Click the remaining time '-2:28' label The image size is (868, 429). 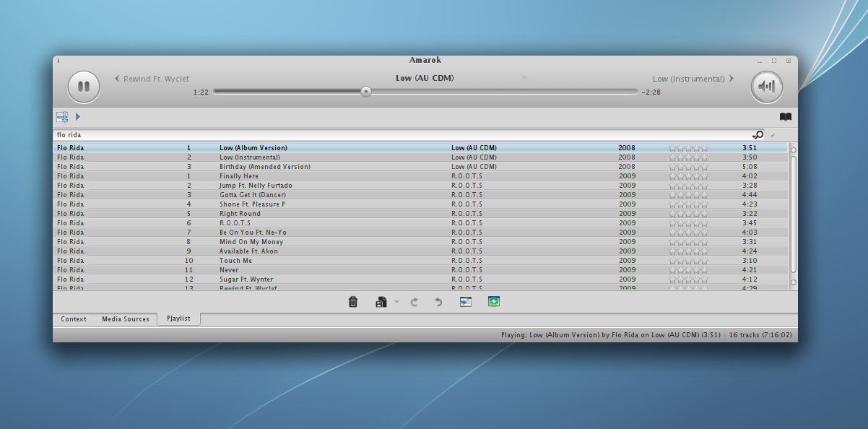pos(651,92)
